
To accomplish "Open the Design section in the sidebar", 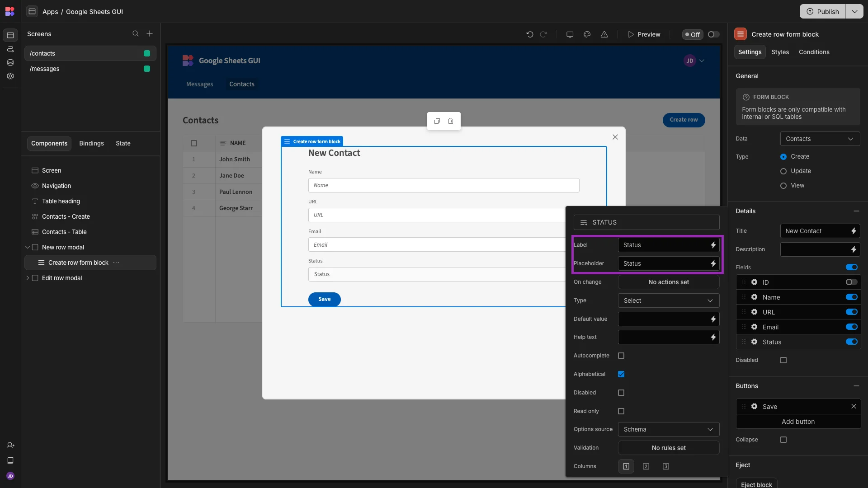I will point(10,35).
